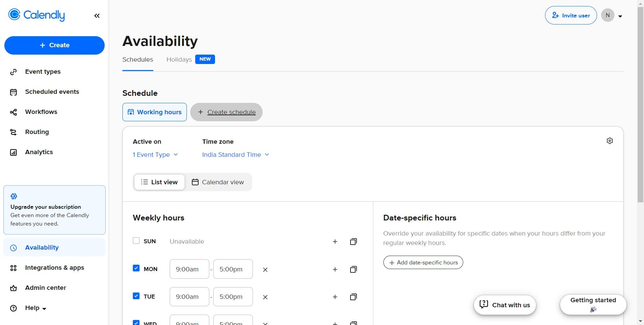Viewport: 644px width, 325px height.
Task: Switch to Calendar view
Action: [218, 182]
